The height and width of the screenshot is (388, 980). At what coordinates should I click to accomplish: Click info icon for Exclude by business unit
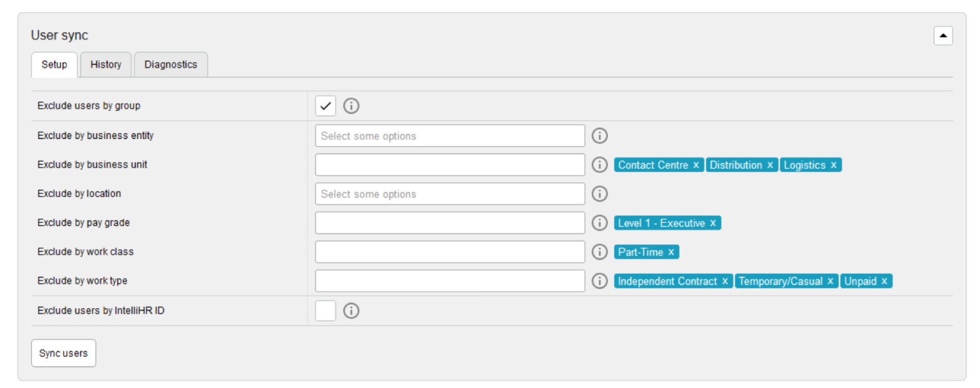tap(600, 165)
